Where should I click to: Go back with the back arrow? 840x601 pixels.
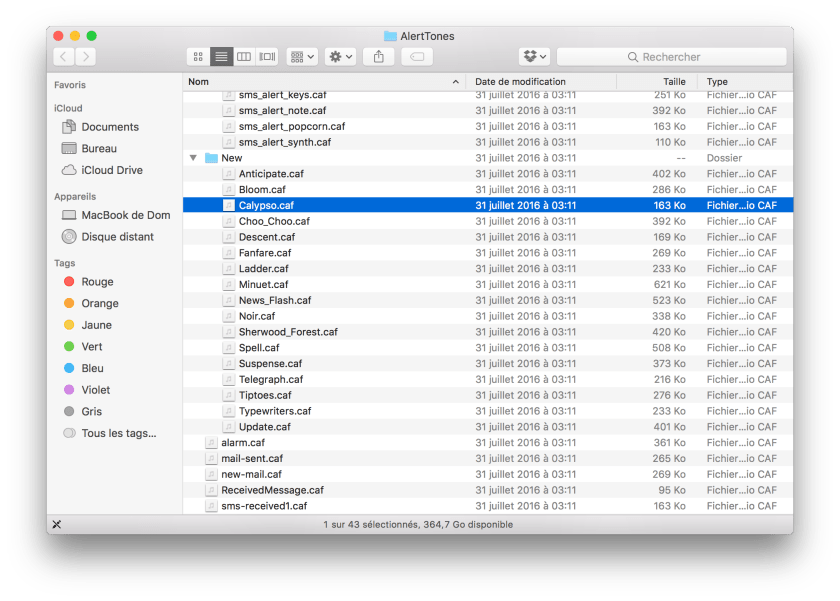64,57
